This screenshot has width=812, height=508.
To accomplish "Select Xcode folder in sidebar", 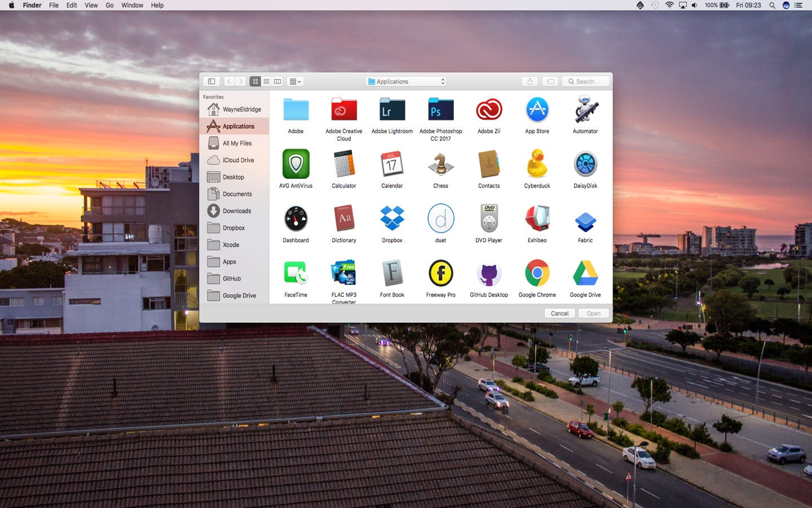I will pos(234,245).
